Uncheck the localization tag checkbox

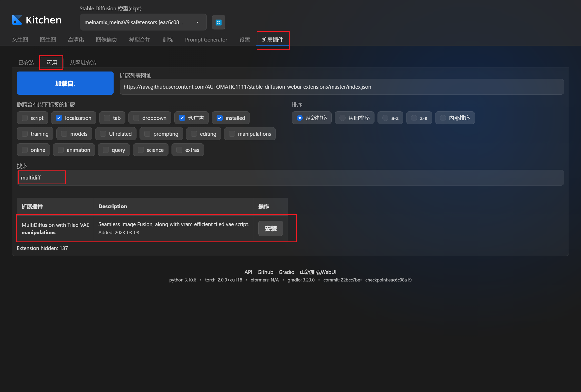tap(59, 118)
